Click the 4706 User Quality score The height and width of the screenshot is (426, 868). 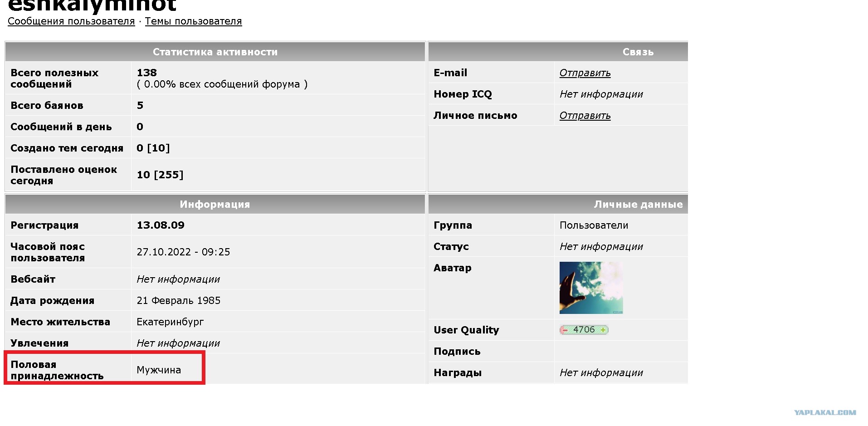584,330
